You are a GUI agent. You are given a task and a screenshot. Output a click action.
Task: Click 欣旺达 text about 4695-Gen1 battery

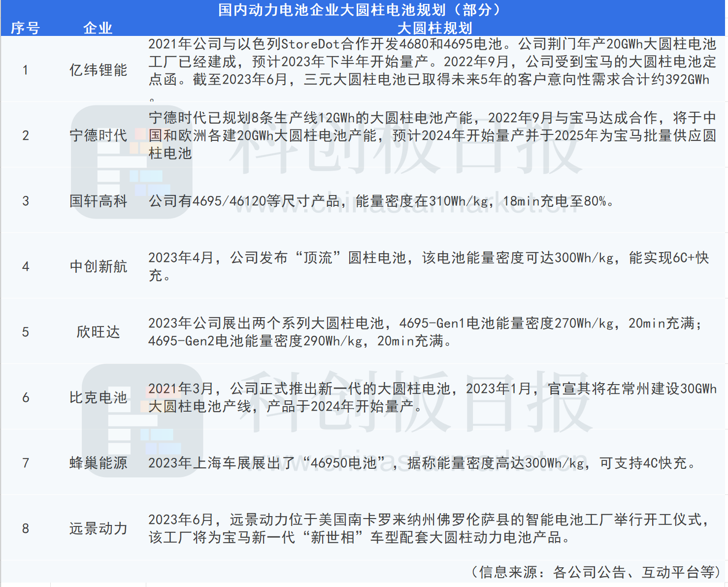pos(425,323)
